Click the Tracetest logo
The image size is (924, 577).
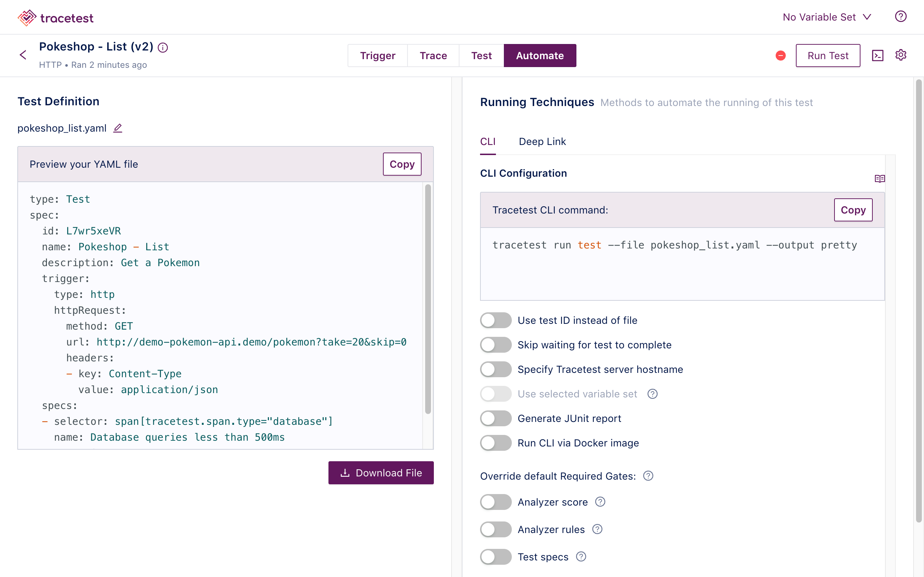[55, 17]
